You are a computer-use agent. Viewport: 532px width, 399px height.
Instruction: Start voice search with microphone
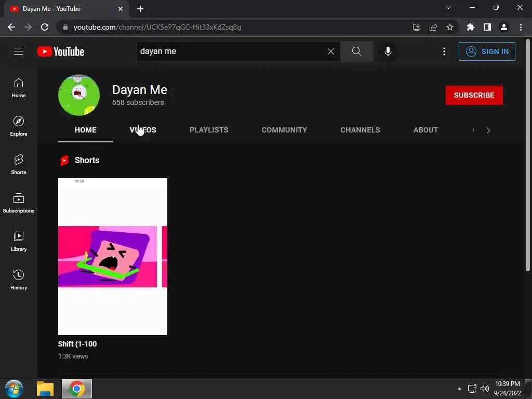[388, 51]
